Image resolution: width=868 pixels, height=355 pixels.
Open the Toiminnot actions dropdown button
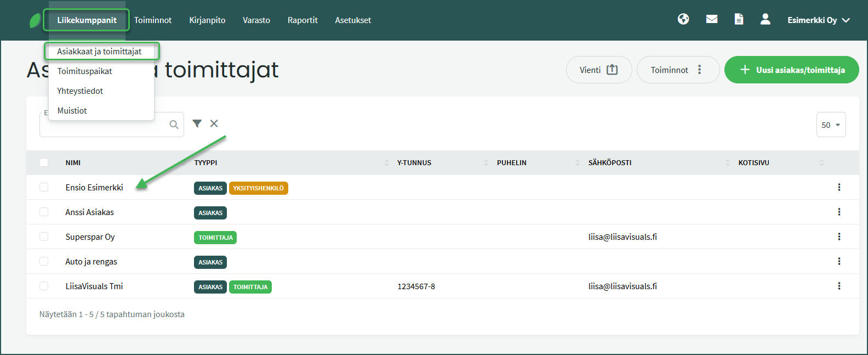click(677, 70)
